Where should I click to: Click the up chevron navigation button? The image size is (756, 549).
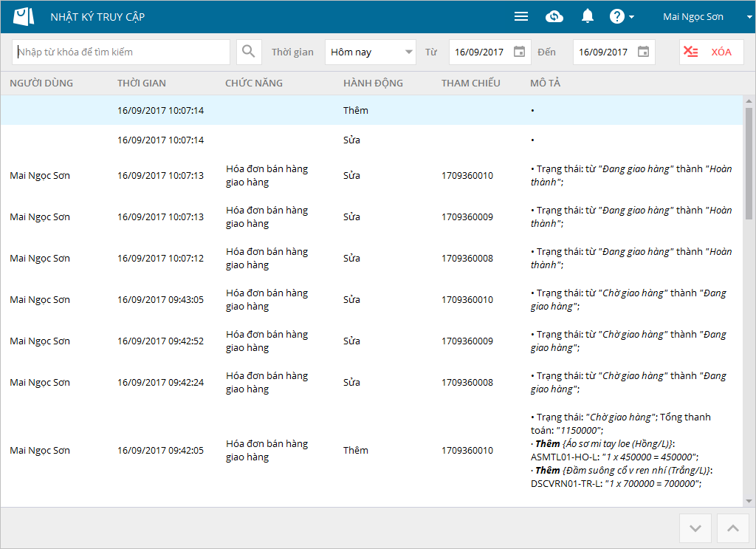[733, 528]
